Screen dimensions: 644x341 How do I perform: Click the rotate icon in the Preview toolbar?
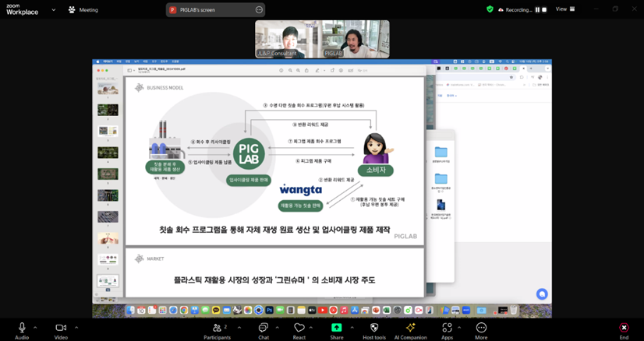[332, 71]
